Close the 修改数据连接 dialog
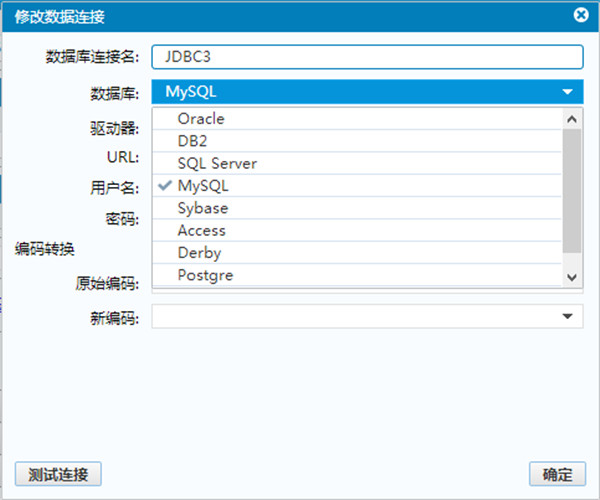Screen dimensions: 600x500 click(579, 16)
